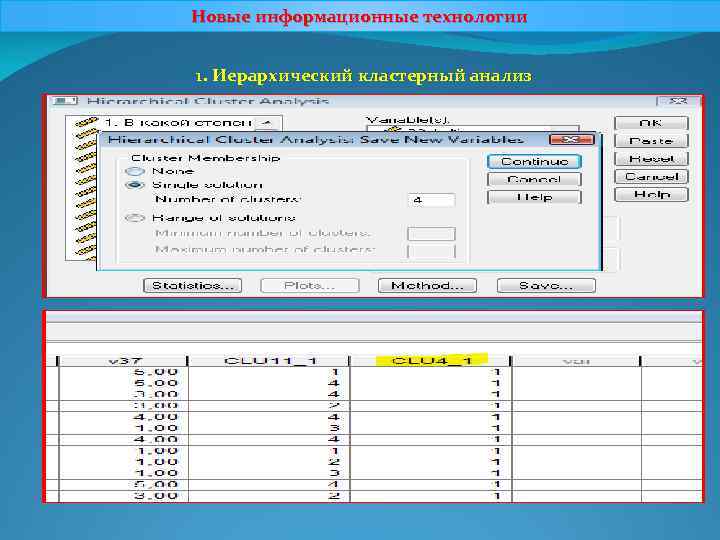Click the Hierarchical Cluster Analysis title icon

65,101
